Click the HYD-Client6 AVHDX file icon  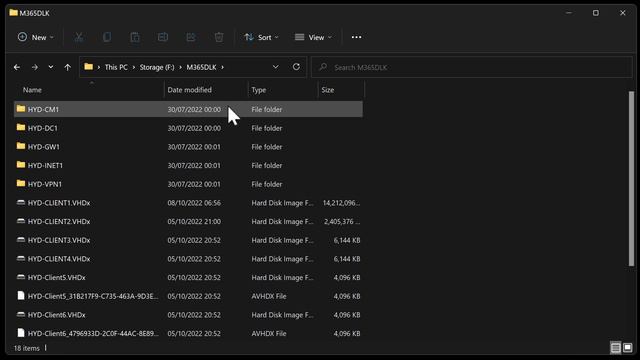pyautogui.click(x=21, y=333)
